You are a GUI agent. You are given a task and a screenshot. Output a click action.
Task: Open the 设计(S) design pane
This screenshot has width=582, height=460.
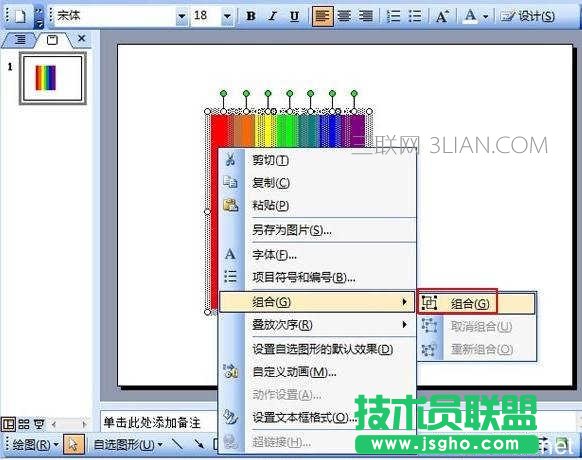coord(527,16)
